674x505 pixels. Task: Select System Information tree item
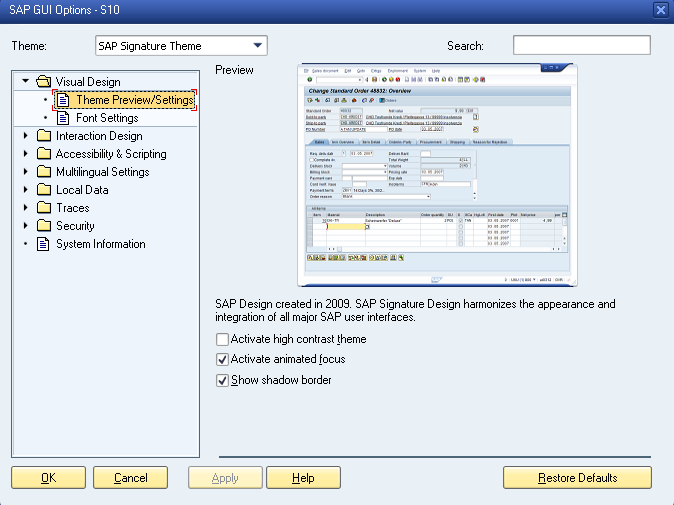pos(101,244)
